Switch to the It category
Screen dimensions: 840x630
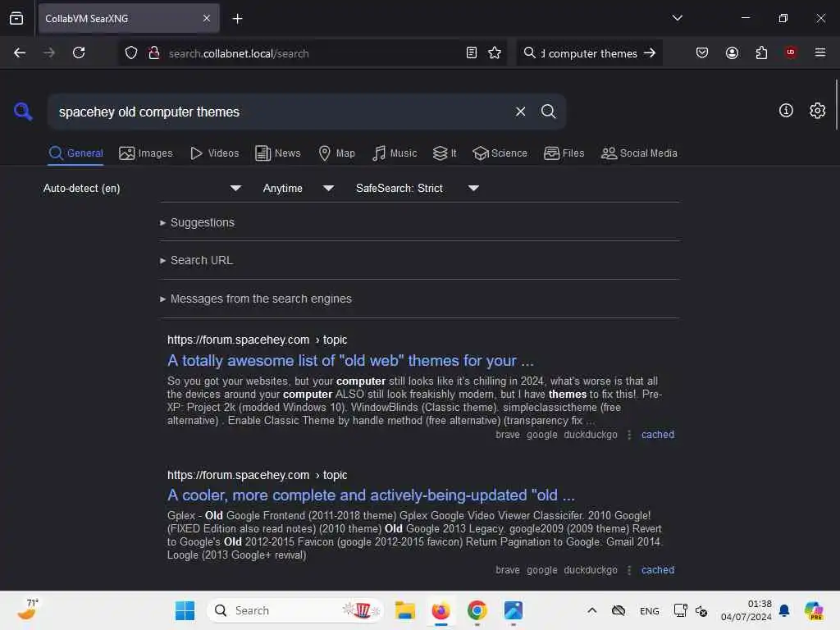pos(445,153)
